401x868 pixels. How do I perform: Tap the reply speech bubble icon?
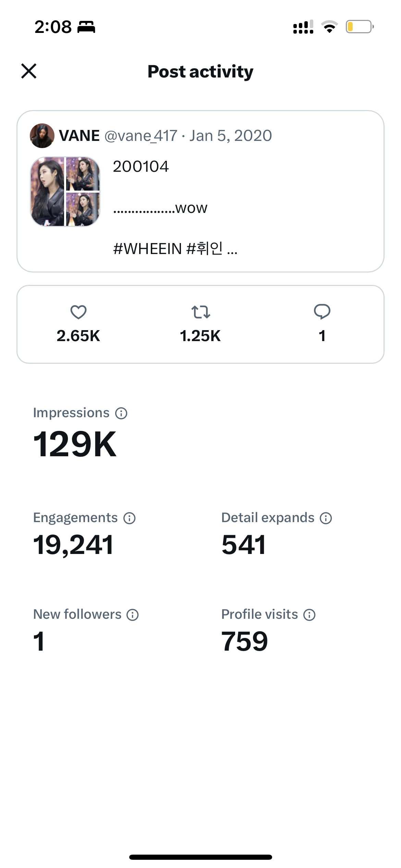(322, 312)
